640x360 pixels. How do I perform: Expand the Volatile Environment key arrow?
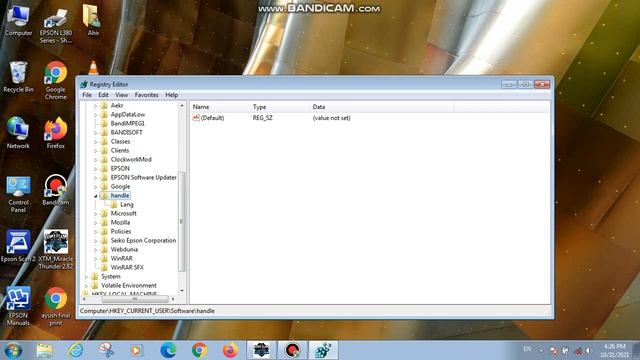point(86,286)
